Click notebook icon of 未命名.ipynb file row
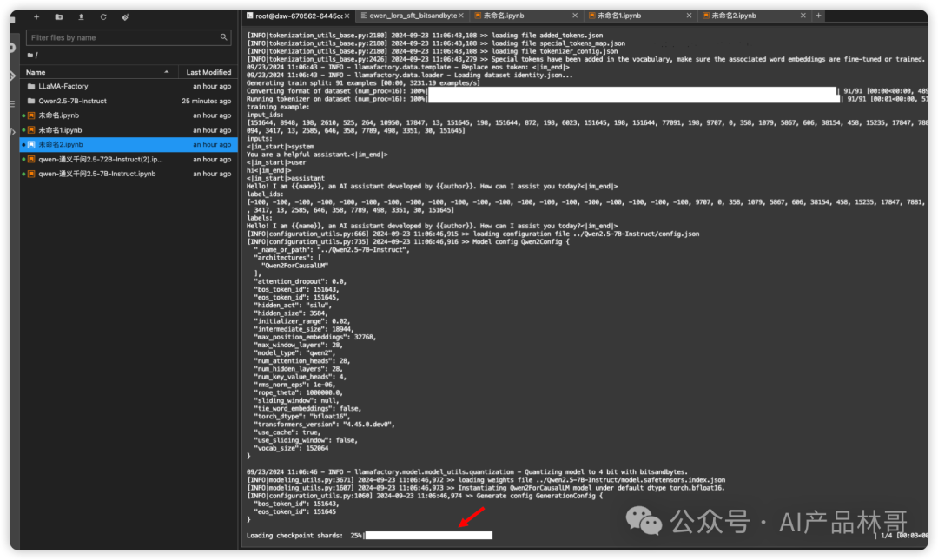Viewport: 938px width, 560px height. tap(31, 115)
